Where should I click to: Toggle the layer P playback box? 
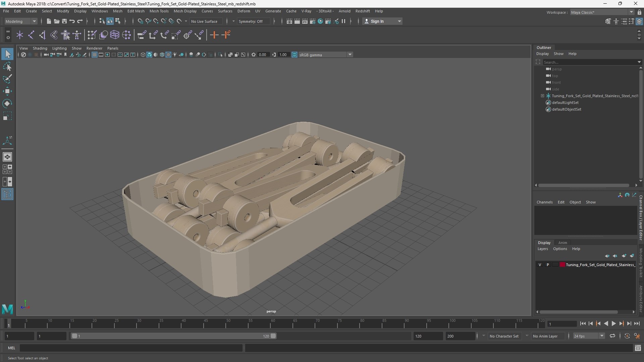[x=548, y=265]
